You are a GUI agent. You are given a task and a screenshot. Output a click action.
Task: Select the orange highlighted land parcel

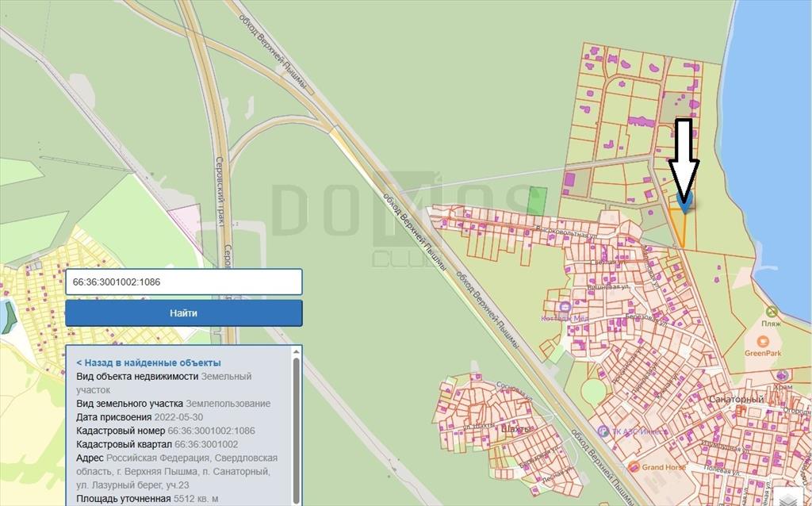[678, 225]
